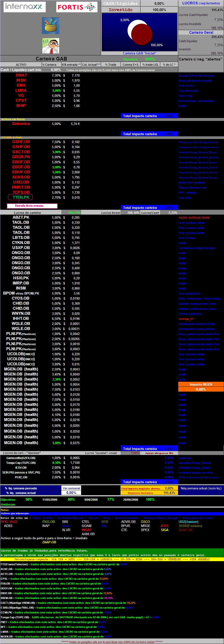This screenshot has width=224, height=644.
Task: Click the FAZER AVERAGE-DOWN note
Action: pos(194,218)
